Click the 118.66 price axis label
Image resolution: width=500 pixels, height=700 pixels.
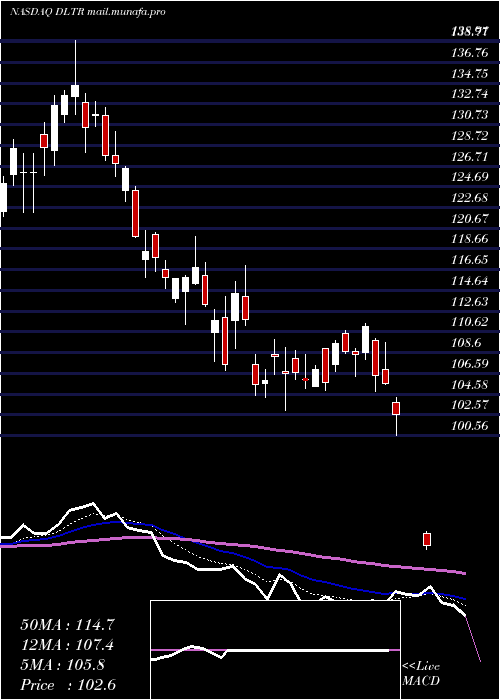(x=469, y=239)
